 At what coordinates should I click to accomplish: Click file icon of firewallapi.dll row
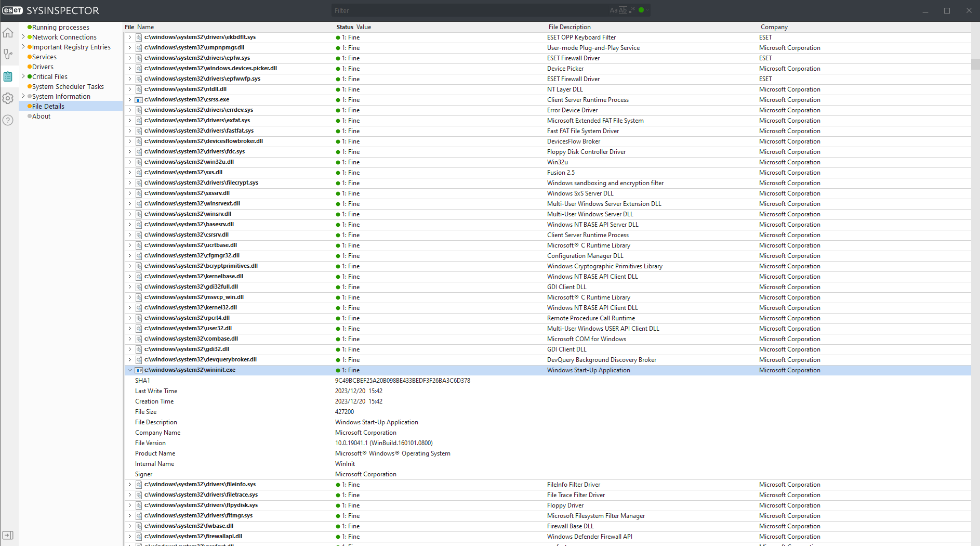pos(139,537)
